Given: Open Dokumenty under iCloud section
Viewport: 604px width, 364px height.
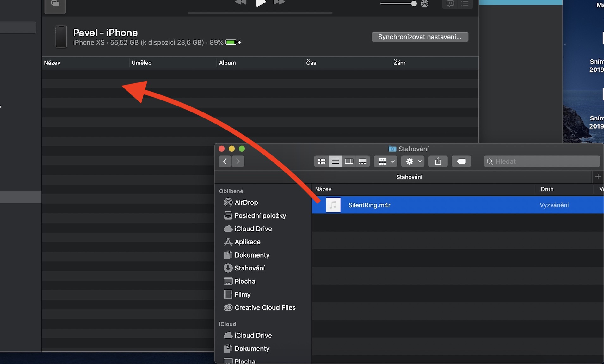Looking at the screenshot, I should pyautogui.click(x=246, y=349).
